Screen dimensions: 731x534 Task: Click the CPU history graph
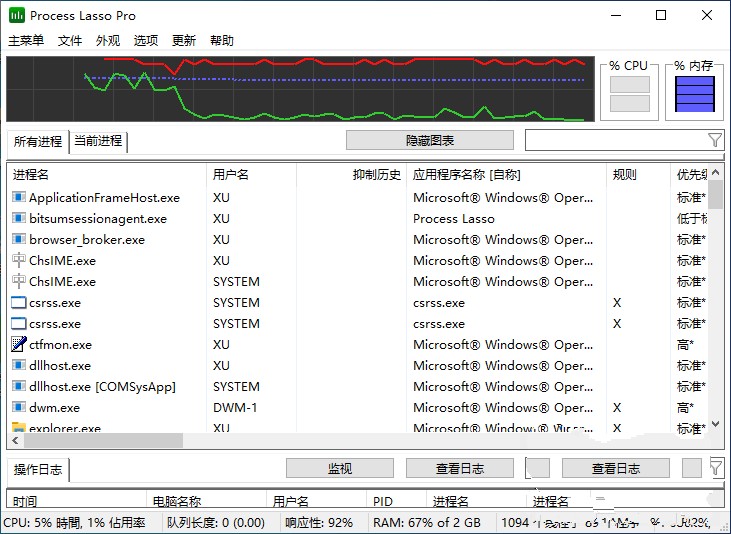coord(300,89)
